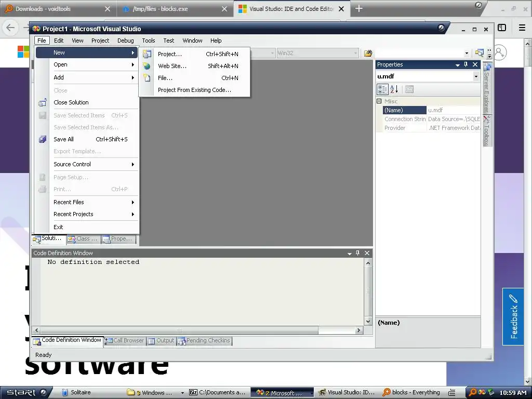532x399 pixels.
Task: Switch to the Class View tab
Action: click(83, 239)
